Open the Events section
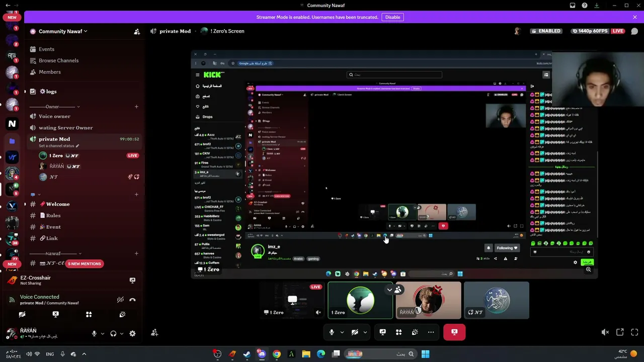Screen dimensions: 644x362 pos(46,49)
